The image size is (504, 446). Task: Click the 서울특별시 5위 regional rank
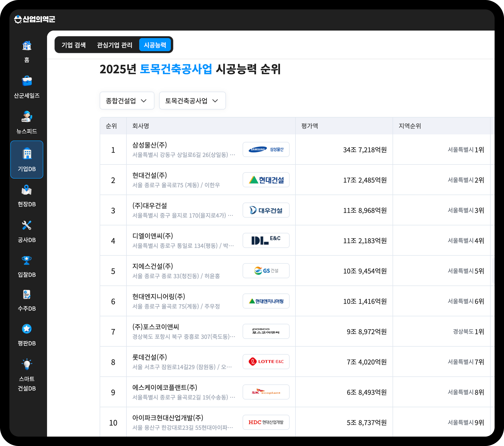click(x=466, y=271)
